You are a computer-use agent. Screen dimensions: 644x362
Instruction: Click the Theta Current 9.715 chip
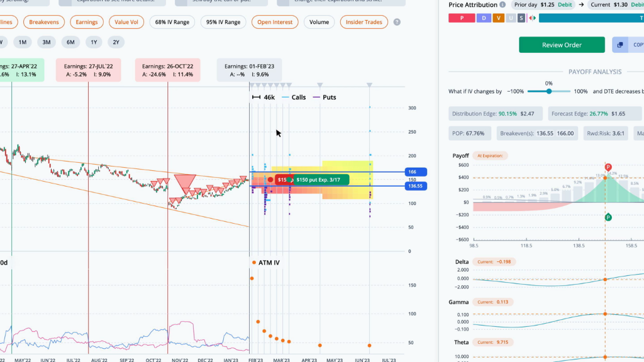(x=492, y=343)
